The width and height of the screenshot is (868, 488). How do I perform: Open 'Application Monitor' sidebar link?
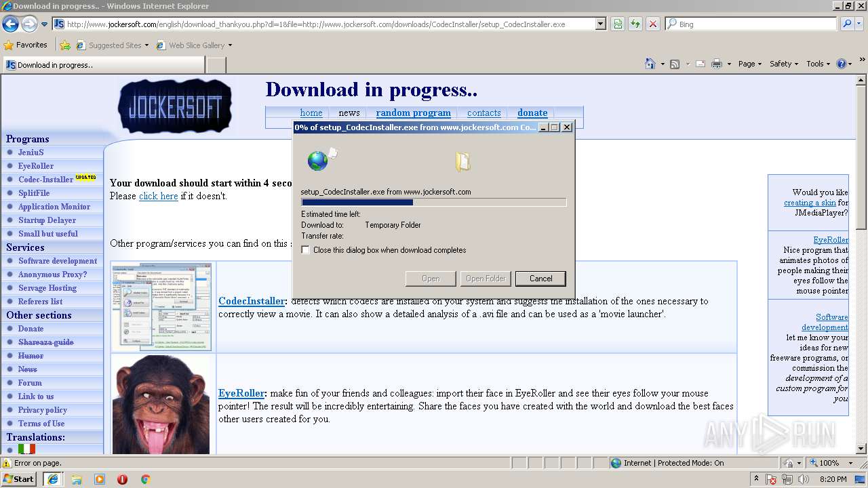click(x=54, y=207)
